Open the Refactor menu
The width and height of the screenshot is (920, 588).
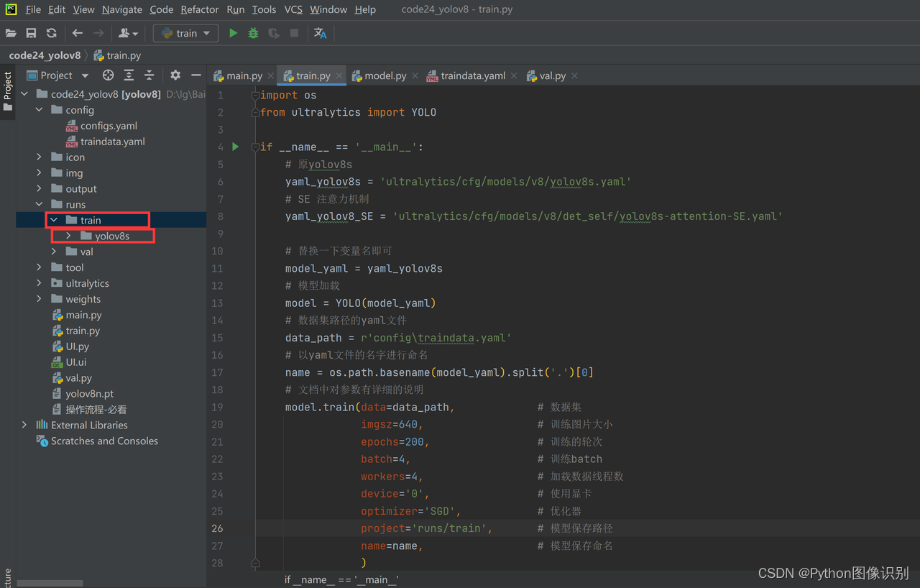pyautogui.click(x=199, y=9)
